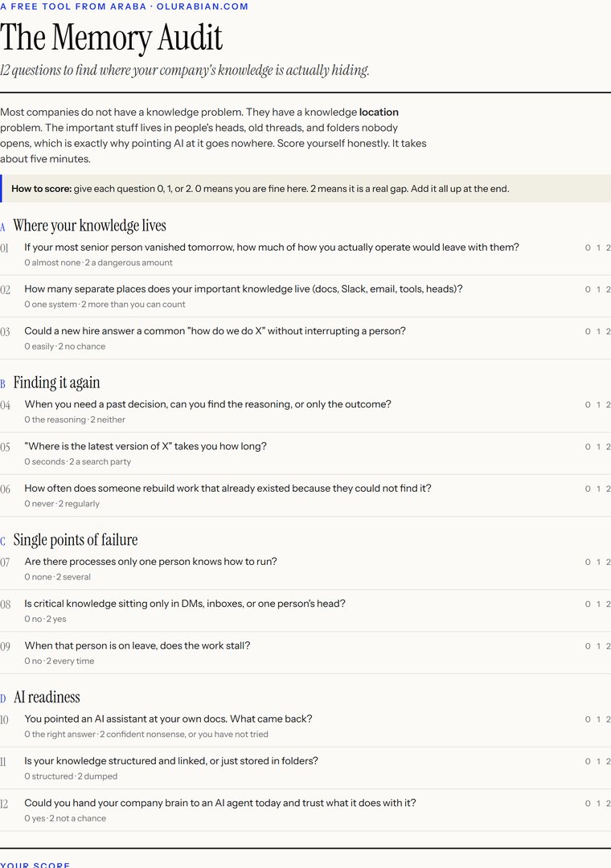Pick score 1 for question 07 one person processes
The width and height of the screenshot is (611, 868).
(x=598, y=562)
